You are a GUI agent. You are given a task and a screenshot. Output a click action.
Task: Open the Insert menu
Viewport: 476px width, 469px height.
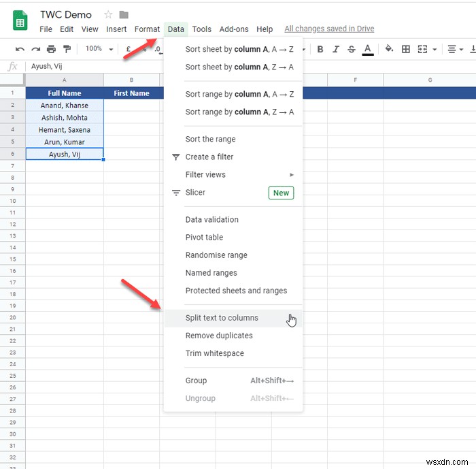[116, 29]
